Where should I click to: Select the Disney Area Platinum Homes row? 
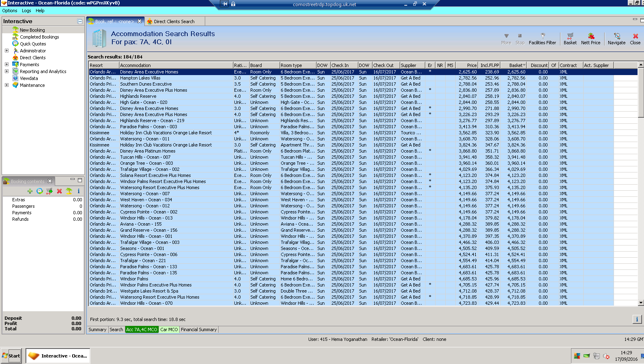[363, 151]
